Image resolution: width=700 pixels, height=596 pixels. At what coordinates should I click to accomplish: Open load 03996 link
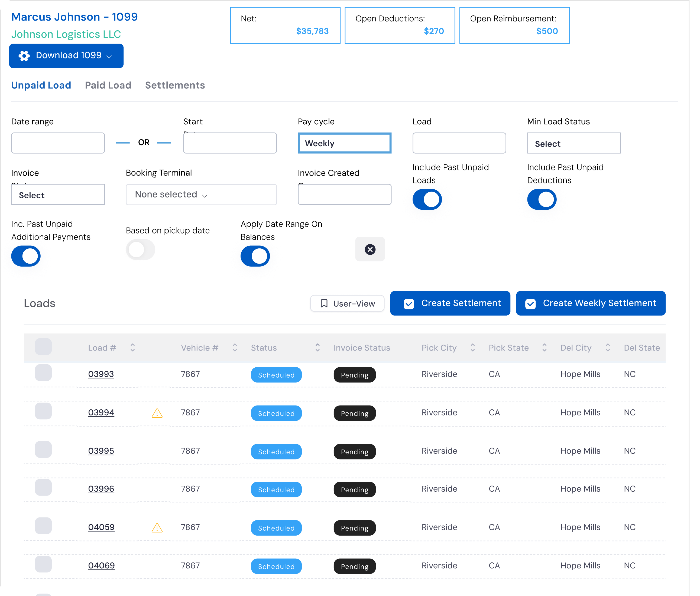(101, 489)
